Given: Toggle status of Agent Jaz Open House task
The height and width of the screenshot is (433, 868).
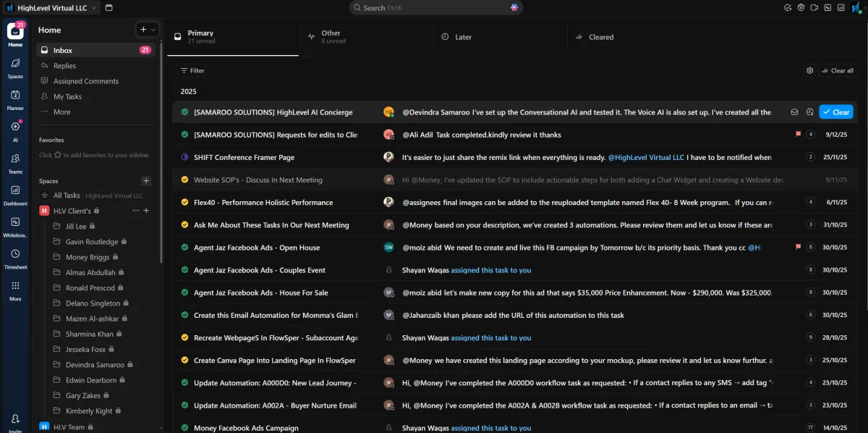Looking at the screenshot, I should [x=184, y=248].
